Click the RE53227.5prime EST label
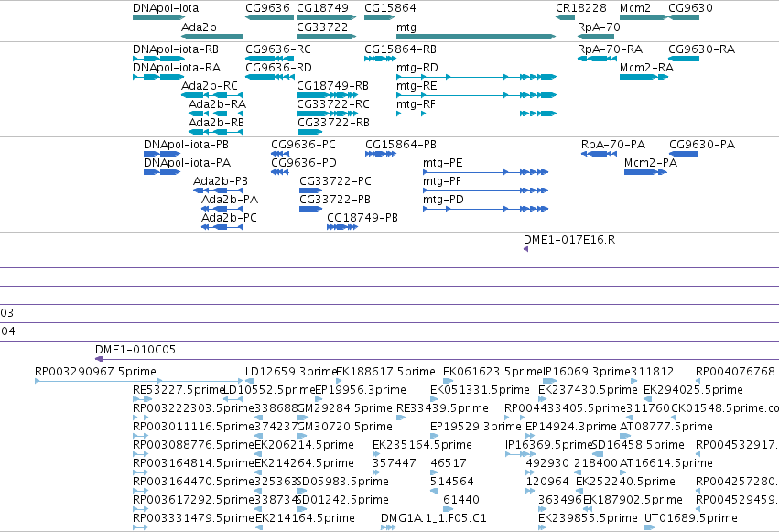Screen dimensions: 779x532 coord(179,390)
